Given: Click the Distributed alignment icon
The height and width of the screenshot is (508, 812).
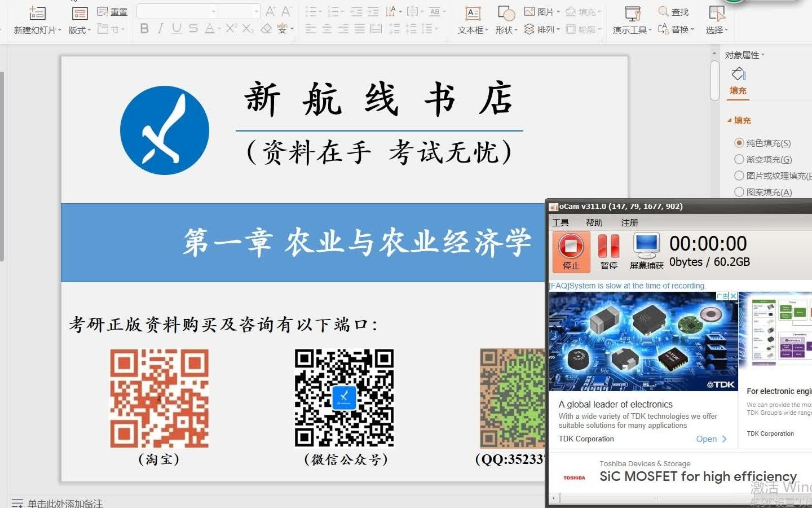Looking at the screenshot, I should [x=376, y=28].
